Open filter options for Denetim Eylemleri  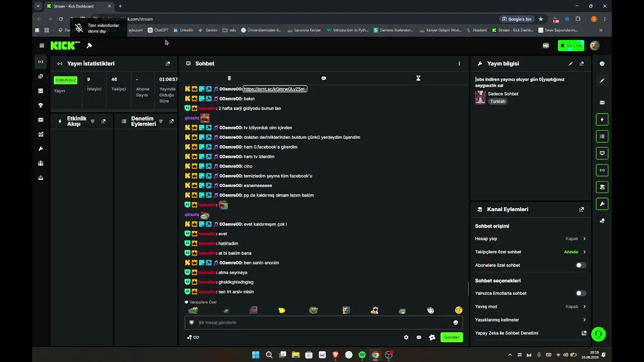[160, 122]
